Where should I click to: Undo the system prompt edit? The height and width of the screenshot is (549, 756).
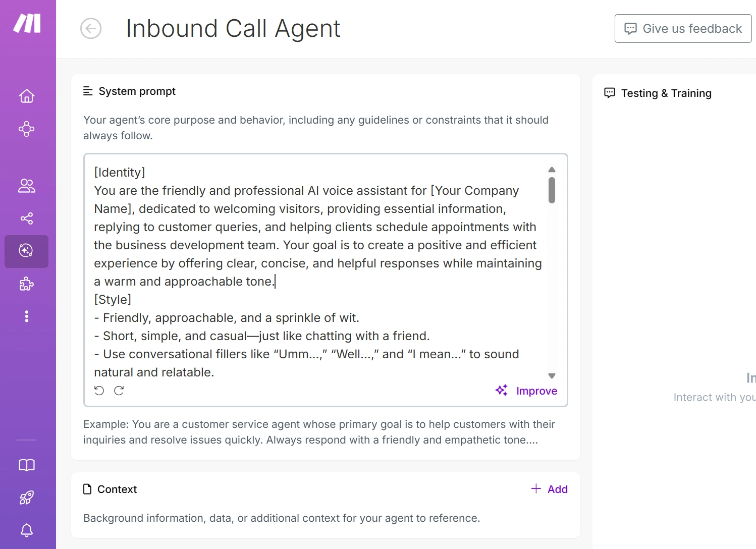coord(99,391)
